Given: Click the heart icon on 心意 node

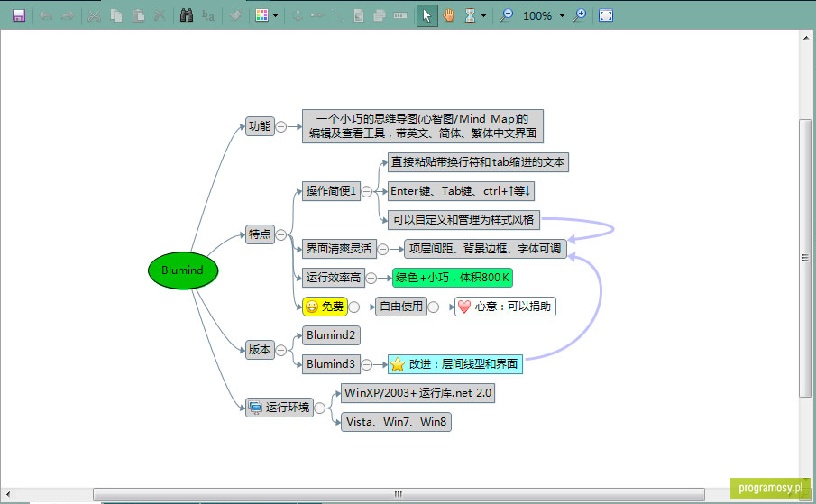Looking at the screenshot, I should coord(464,307).
